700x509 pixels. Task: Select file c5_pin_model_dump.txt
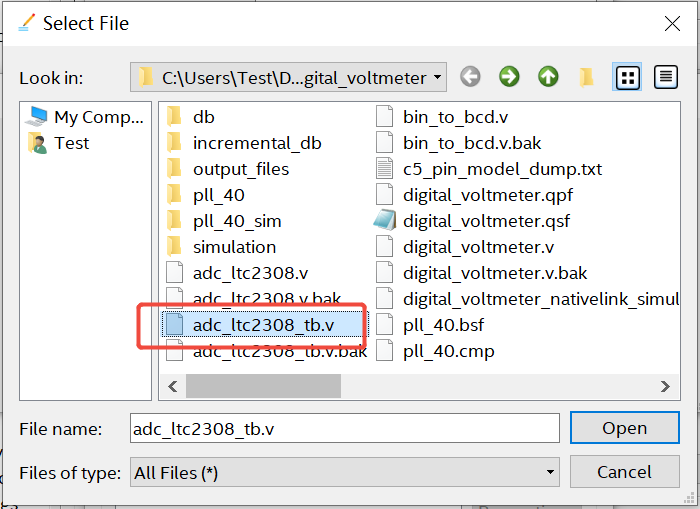(489, 169)
